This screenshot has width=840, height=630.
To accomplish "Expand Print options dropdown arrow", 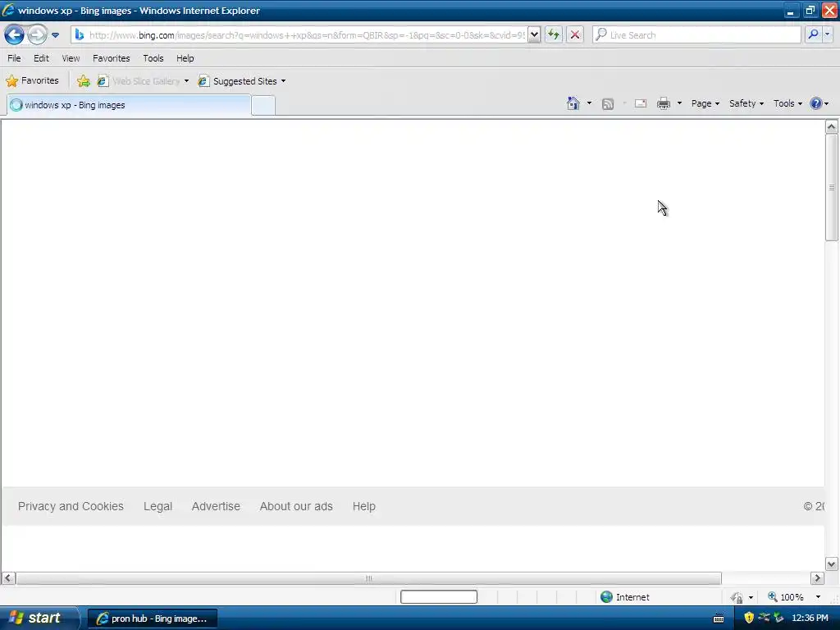I will point(679,103).
